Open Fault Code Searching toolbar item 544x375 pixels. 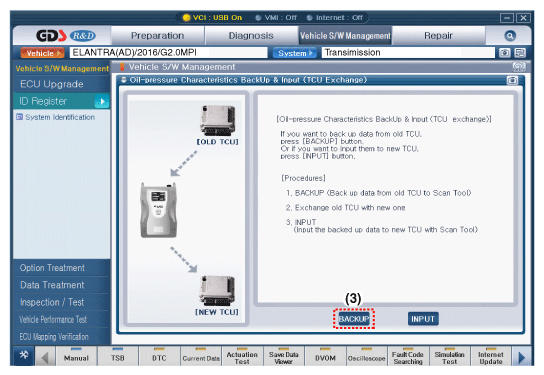pyautogui.click(x=408, y=357)
